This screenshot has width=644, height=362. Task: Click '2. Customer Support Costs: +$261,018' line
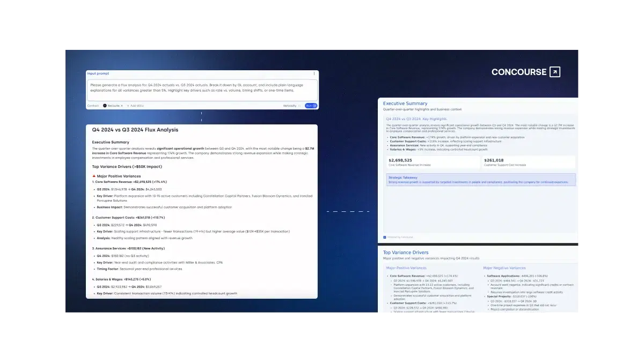128,217
